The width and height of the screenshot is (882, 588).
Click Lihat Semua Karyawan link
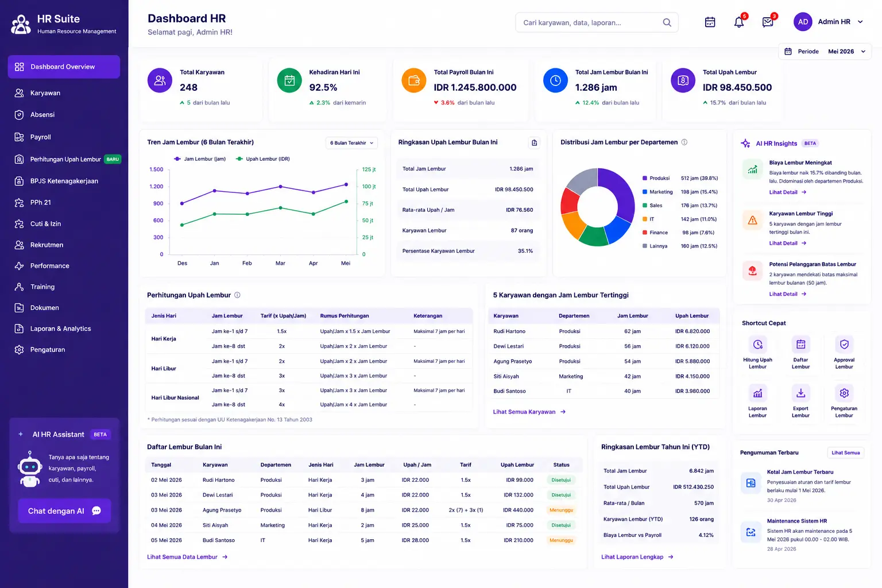click(529, 412)
